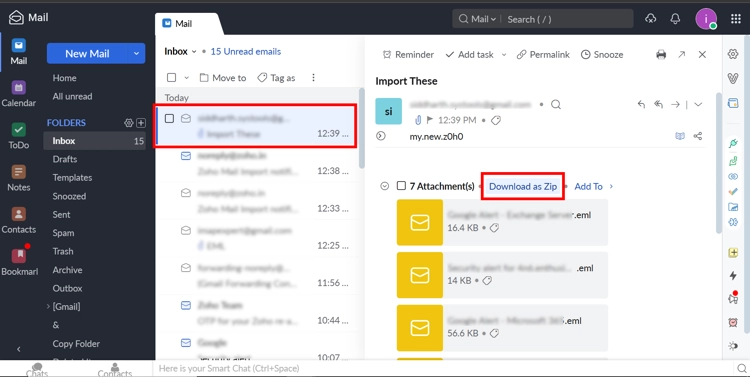Open the Sent folder
This screenshot has width=750, height=377.
61,215
